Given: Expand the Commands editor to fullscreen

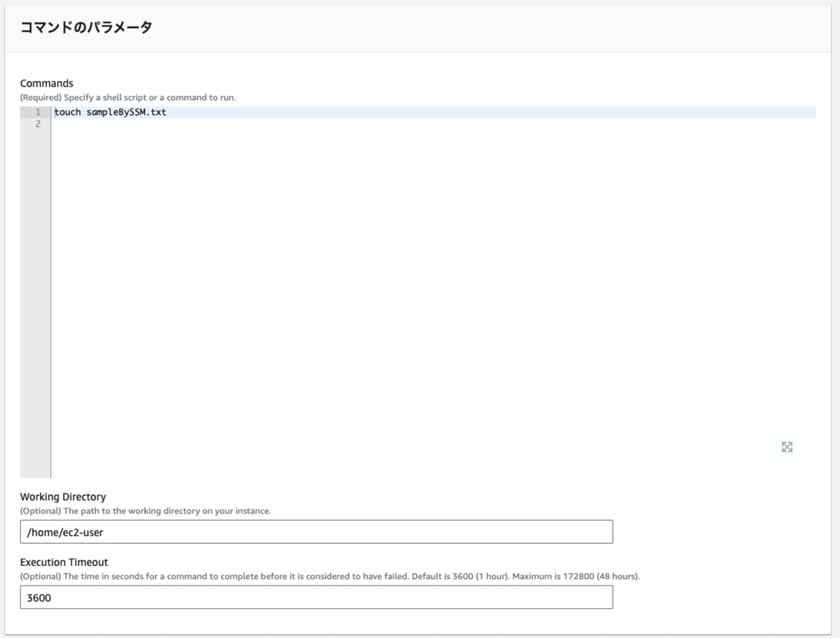Looking at the screenshot, I should coord(787,447).
